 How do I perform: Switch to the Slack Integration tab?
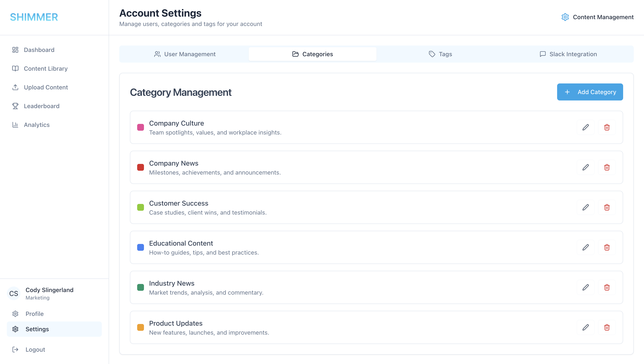(x=568, y=54)
